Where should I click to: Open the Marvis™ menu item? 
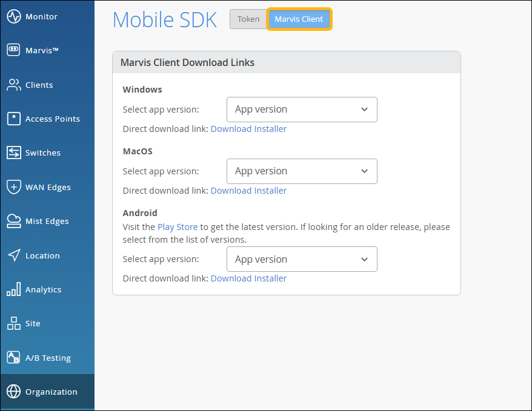47,50
